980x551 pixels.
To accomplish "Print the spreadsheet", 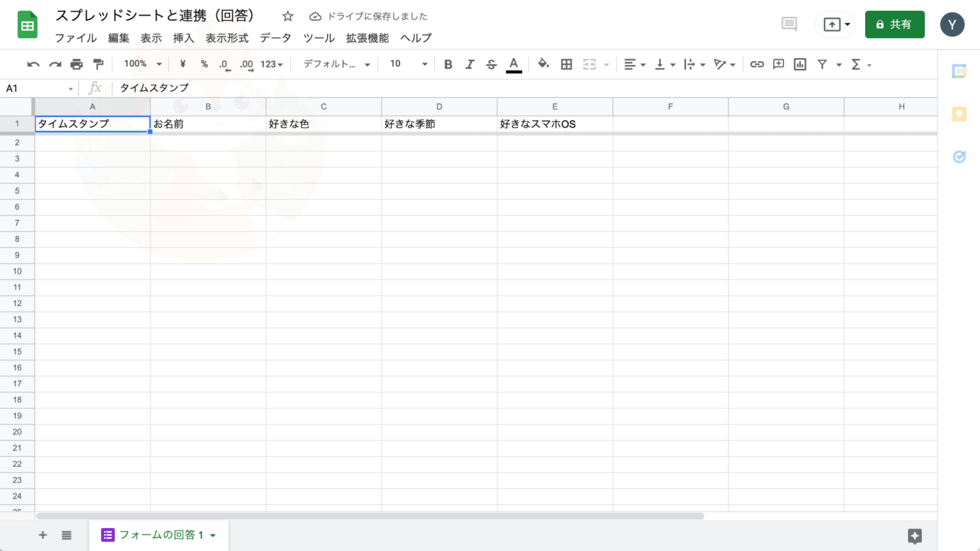I will [x=76, y=64].
